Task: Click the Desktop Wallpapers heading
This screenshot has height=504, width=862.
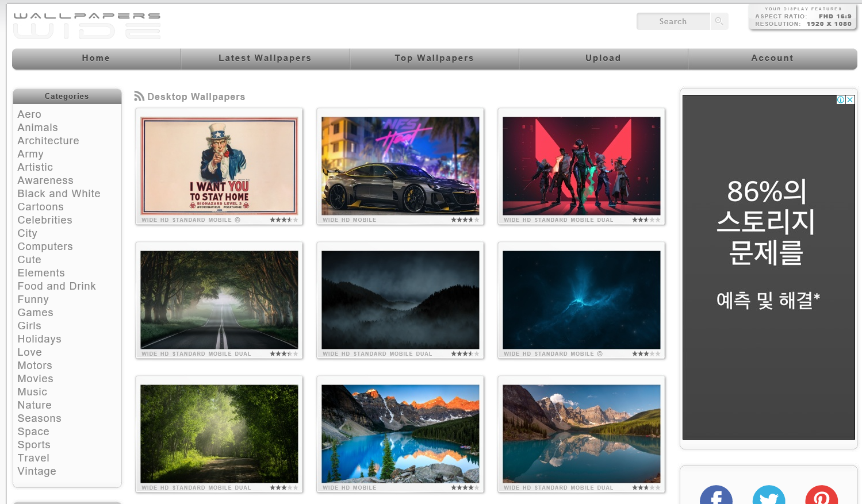Action: [x=196, y=97]
